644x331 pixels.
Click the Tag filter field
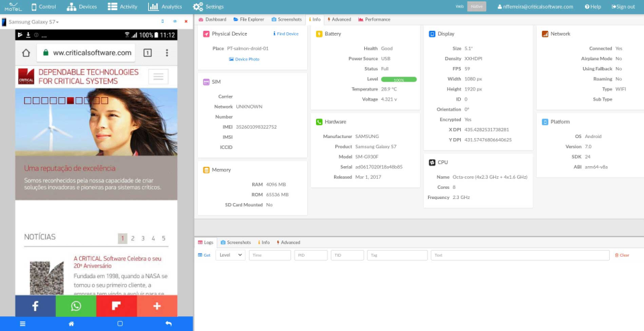(x=398, y=255)
